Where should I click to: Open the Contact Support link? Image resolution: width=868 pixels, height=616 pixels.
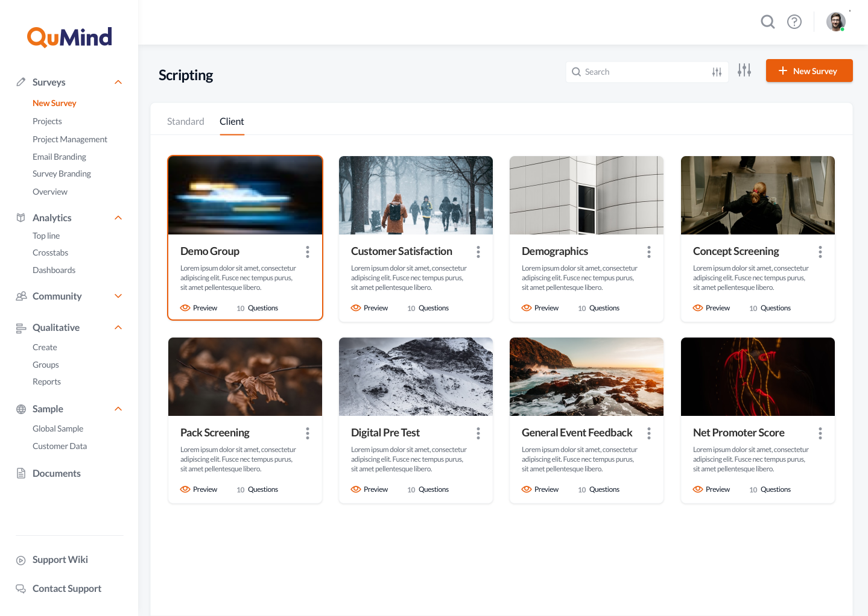pyautogui.click(x=67, y=589)
